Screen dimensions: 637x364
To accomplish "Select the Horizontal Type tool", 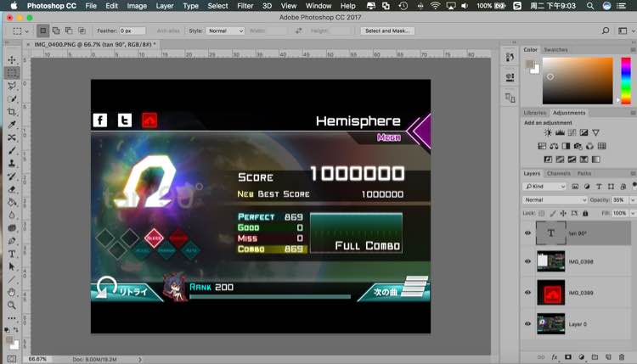I will coord(12,254).
